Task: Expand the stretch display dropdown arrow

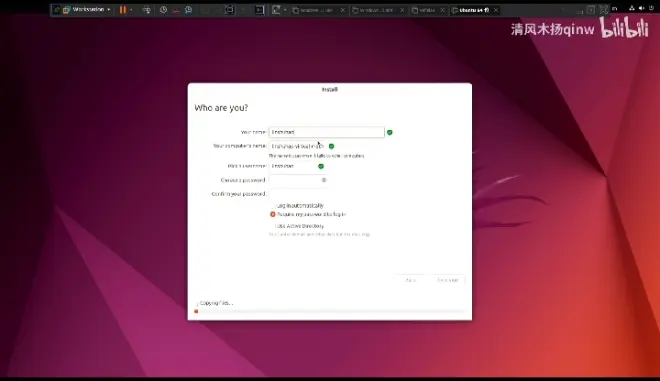Action: [285, 10]
